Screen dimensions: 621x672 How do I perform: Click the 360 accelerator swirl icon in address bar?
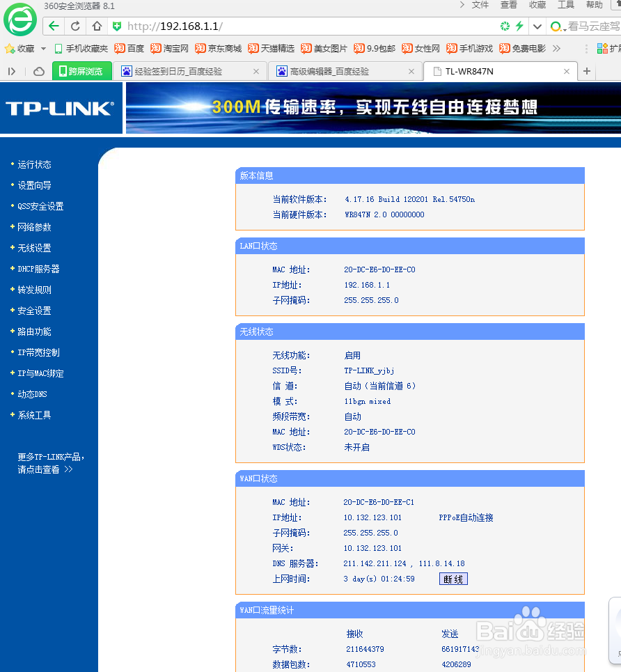[x=505, y=26]
